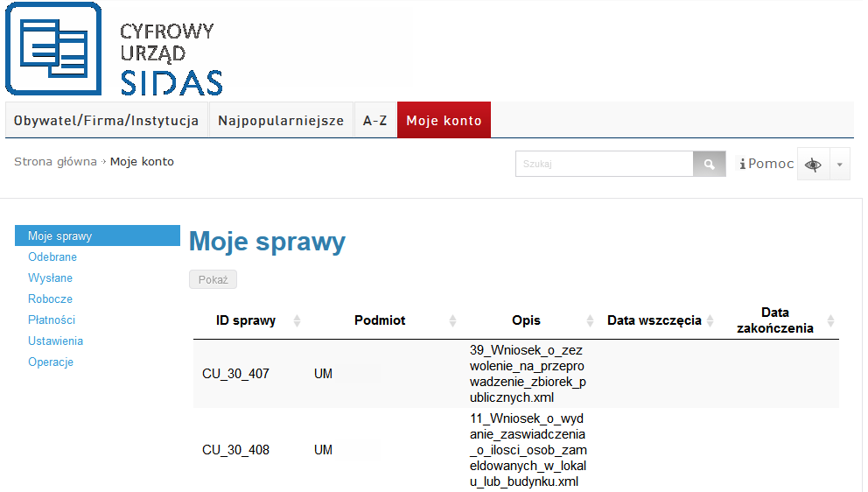Click the Cyfrowy Urząd SIDAS logo
Image resolution: width=868 pixels, height=492 pixels.
coord(114,49)
